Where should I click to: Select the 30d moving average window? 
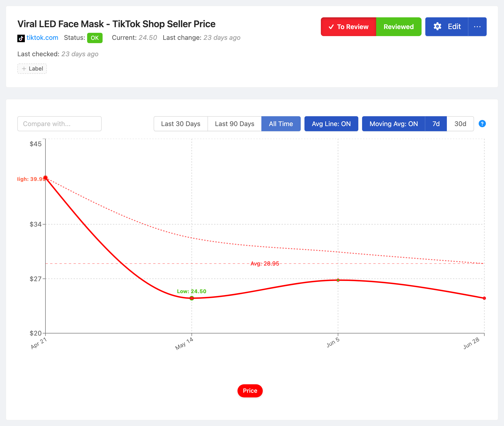[x=460, y=124]
